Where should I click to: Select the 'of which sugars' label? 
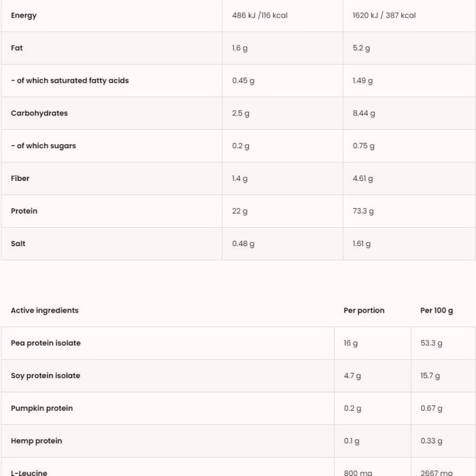pyautogui.click(x=44, y=146)
